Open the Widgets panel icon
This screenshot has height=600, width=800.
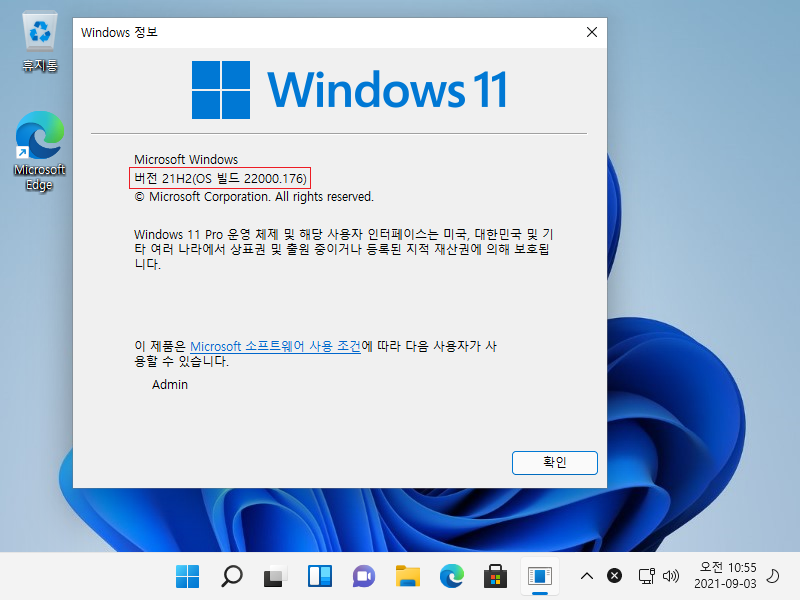tap(320, 577)
